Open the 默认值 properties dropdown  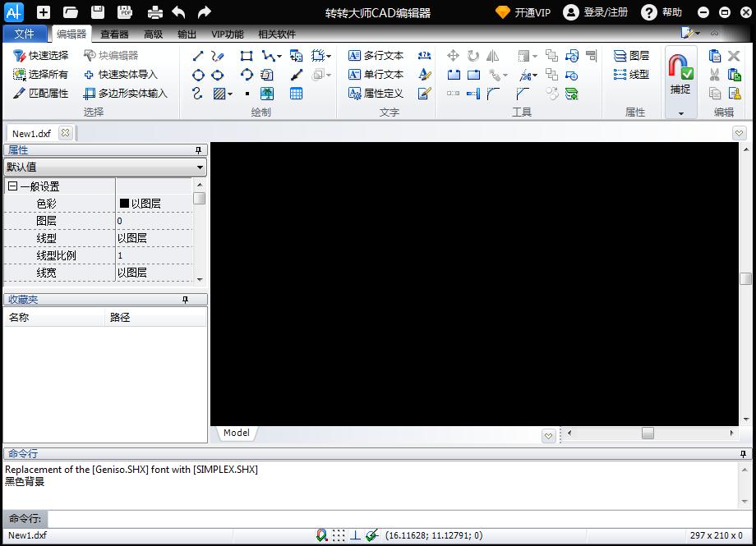pos(201,167)
